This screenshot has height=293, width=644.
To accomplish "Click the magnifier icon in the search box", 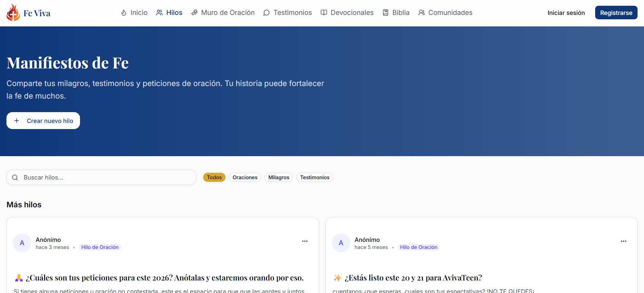I will [x=15, y=177].
